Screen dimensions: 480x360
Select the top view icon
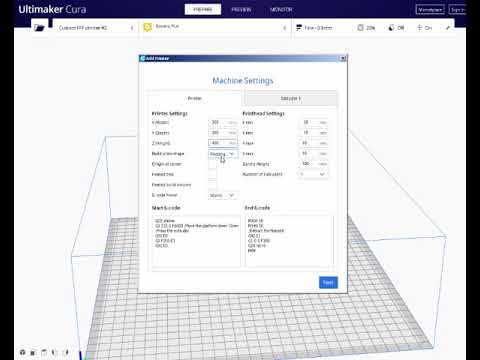click(44, 352)
